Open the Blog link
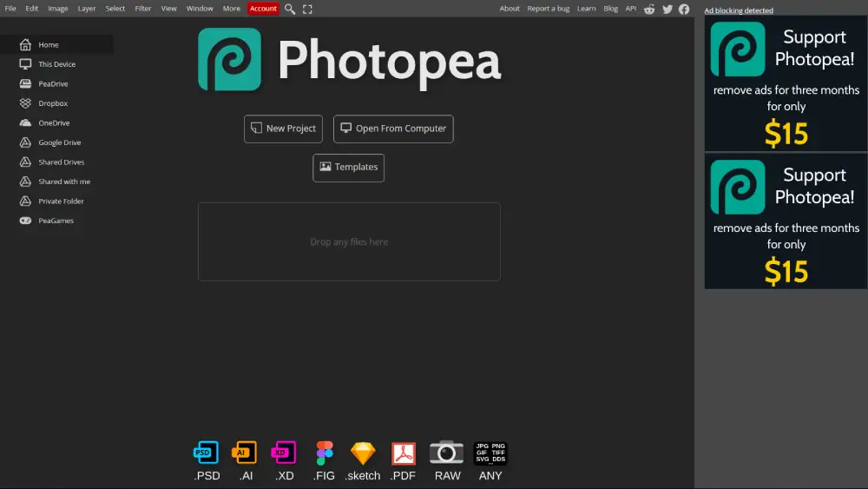 610,9
